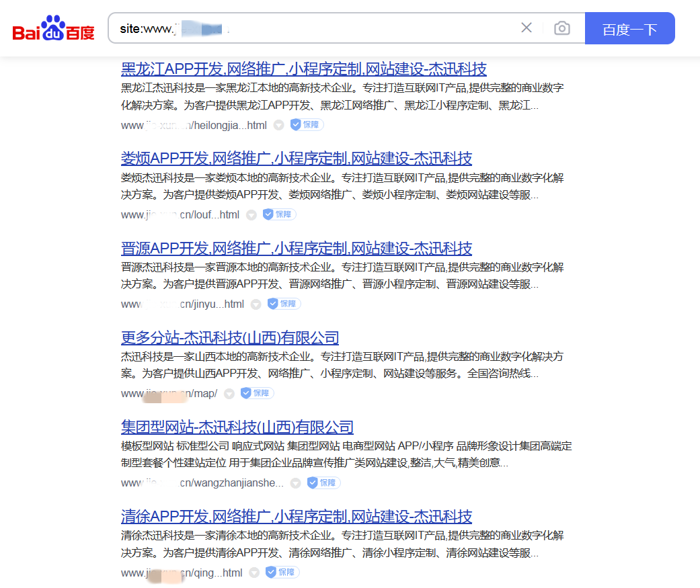Open the dropdown next to the 集团型网站 URL
This screenshot has height=588, width=700.
click(296, 482)
